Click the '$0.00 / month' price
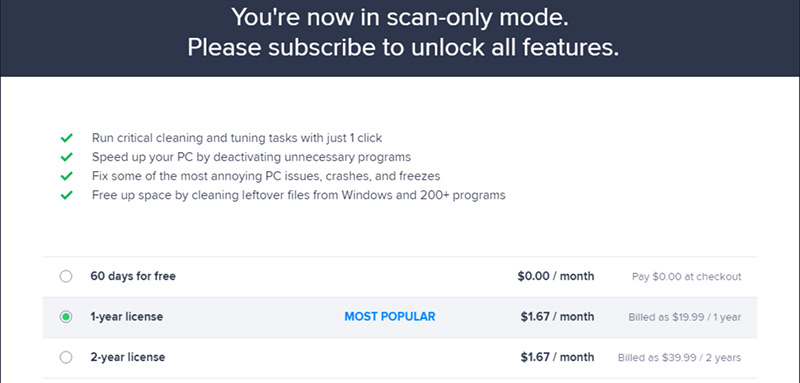Image resolution: width=800 pixels, height=383 pixels. [556, 276]
